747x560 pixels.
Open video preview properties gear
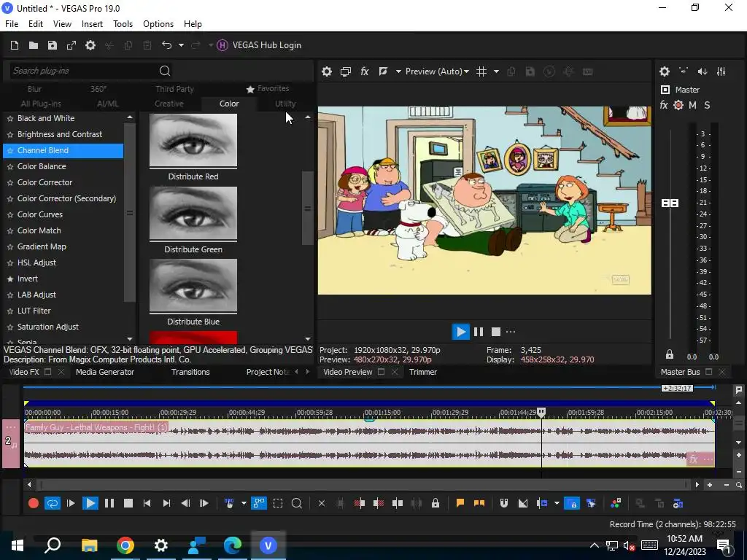pos(326,71)
